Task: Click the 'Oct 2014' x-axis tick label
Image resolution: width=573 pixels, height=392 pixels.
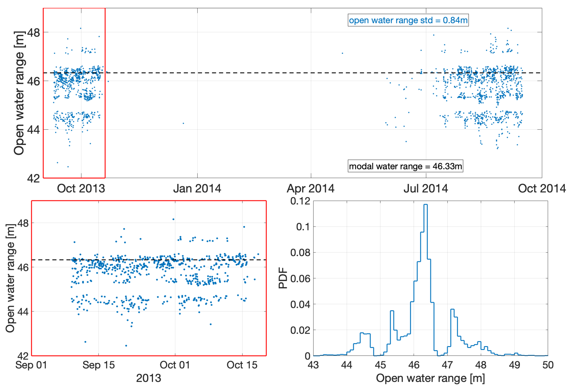Action: 542,188
